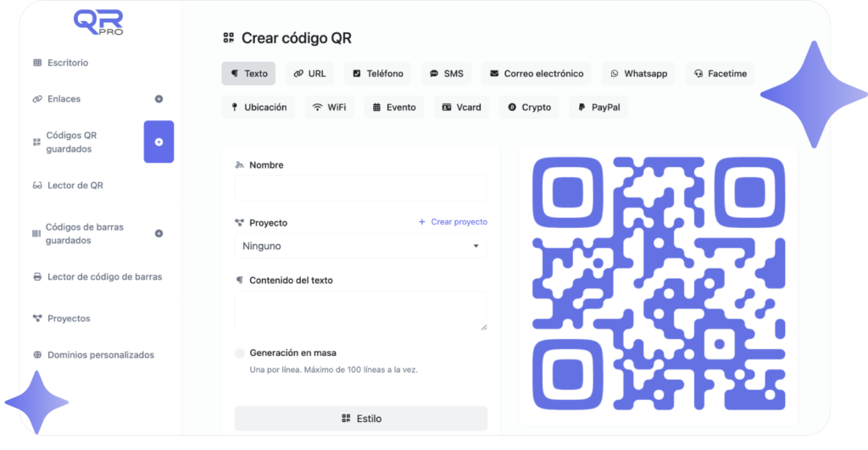Click the generated QR code preview
Screen dimensions: 868x450
659,283
